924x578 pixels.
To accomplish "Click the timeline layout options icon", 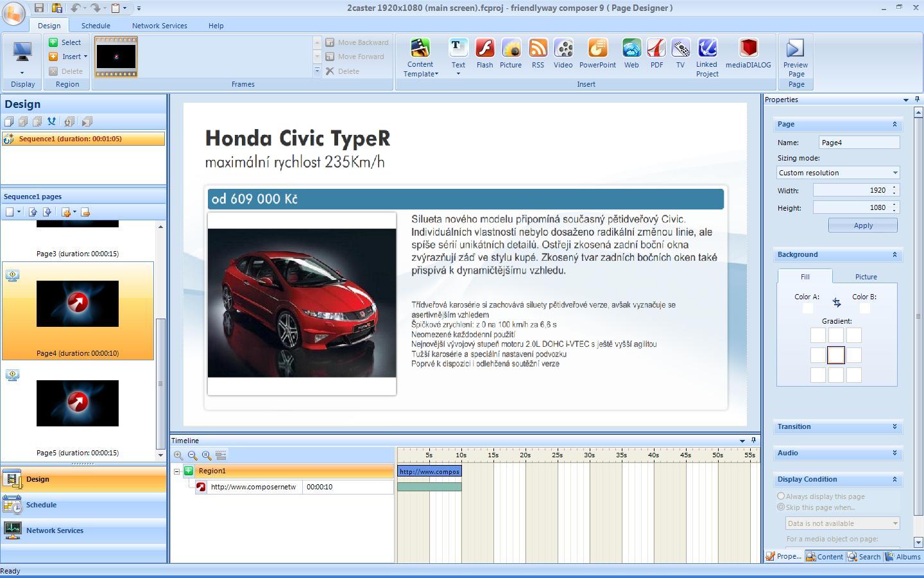I will 221,455.
